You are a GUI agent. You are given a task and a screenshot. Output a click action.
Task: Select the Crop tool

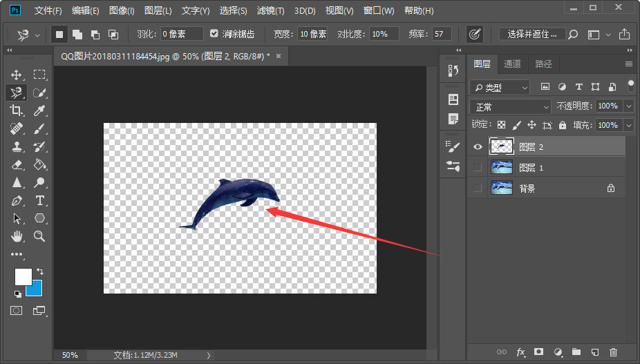click(17, 111)
